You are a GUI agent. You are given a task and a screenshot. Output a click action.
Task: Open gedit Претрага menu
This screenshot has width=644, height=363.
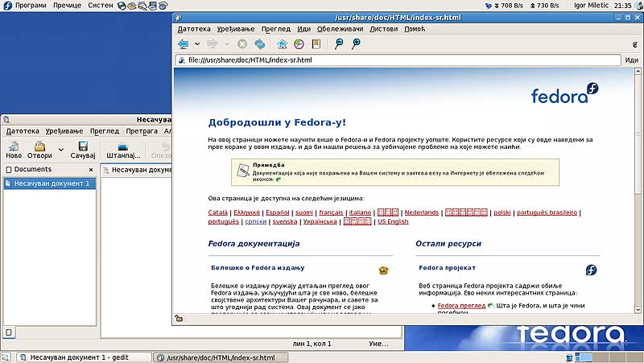pyautogui.click(x=142, y=131)
